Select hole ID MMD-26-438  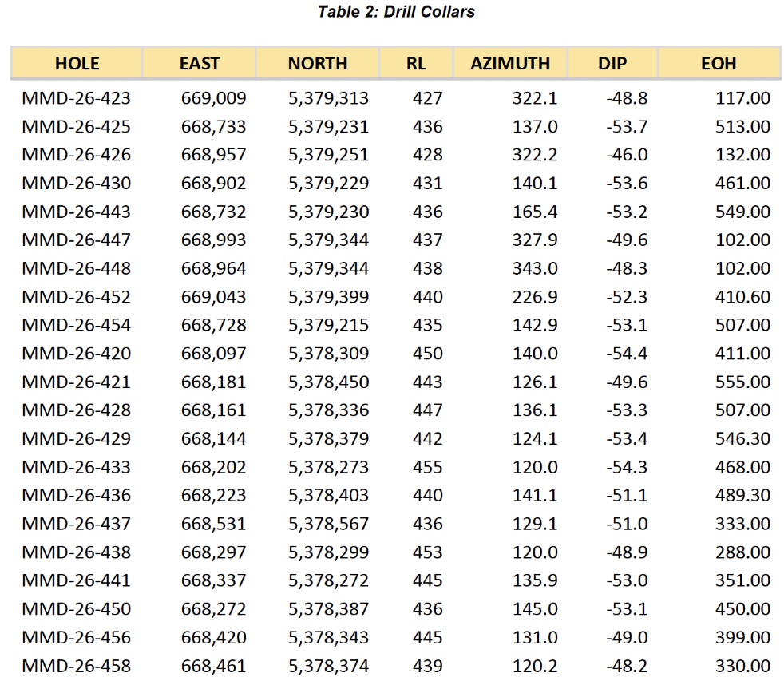coord(76,552)
